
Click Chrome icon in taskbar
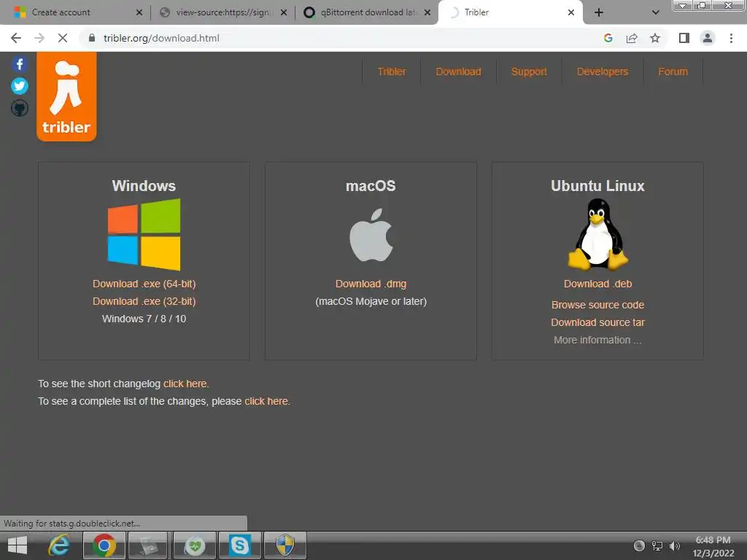click(104, 545)
